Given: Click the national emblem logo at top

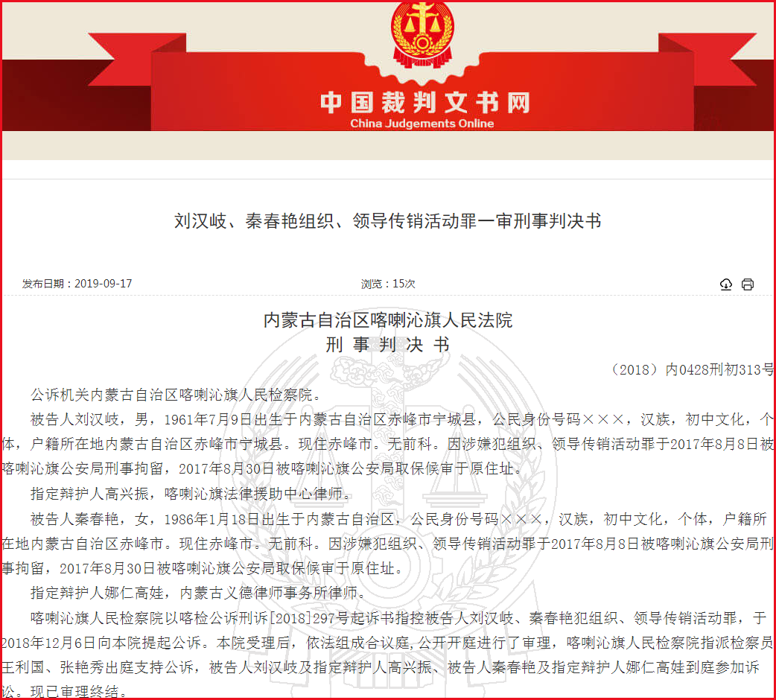Looking at the screenshot, I should pyautogui.click(x=422, y=34).
